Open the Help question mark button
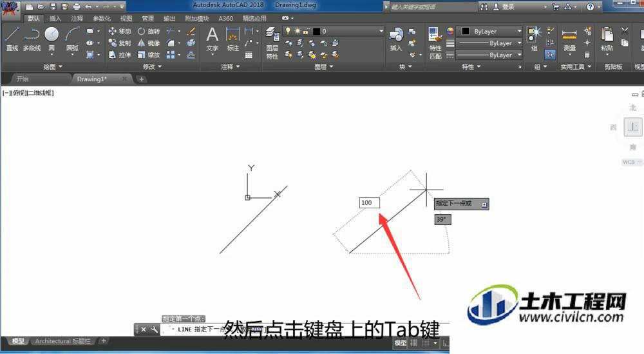644x354 pixels. click(x=590, y=6)
